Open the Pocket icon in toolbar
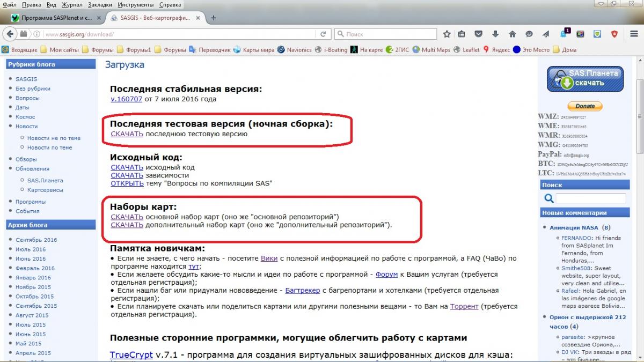 point(478,34)
